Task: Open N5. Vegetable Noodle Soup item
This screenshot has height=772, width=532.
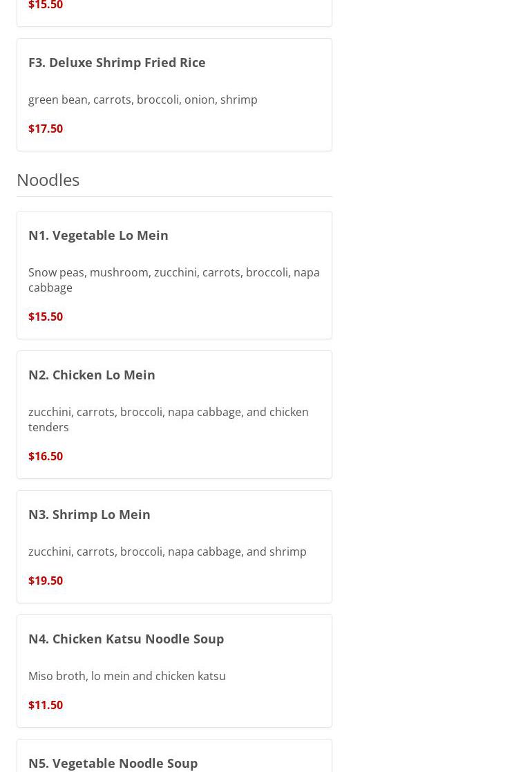Action: [x=113, y=762]
